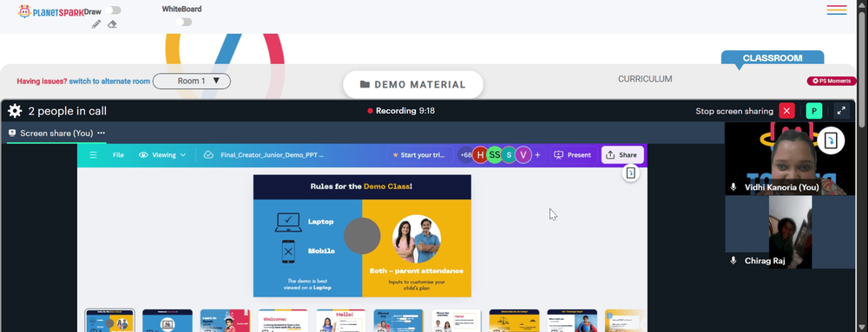Select Chirag Raj video tile
The image size is (868, 332).
point(790,232)
